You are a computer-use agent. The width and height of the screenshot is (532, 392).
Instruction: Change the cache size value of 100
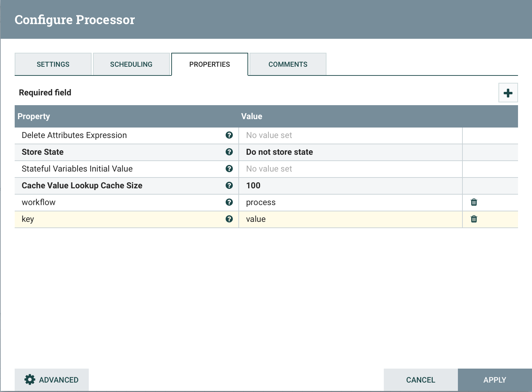click(x=350, y=186)
